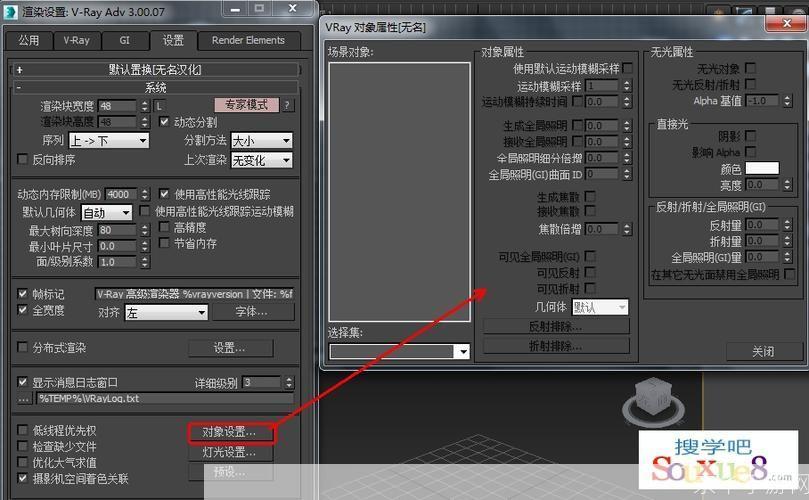809x500 pixels.
Task: Click the 3ds Max app icon in title bar
Action: (10, 11)
